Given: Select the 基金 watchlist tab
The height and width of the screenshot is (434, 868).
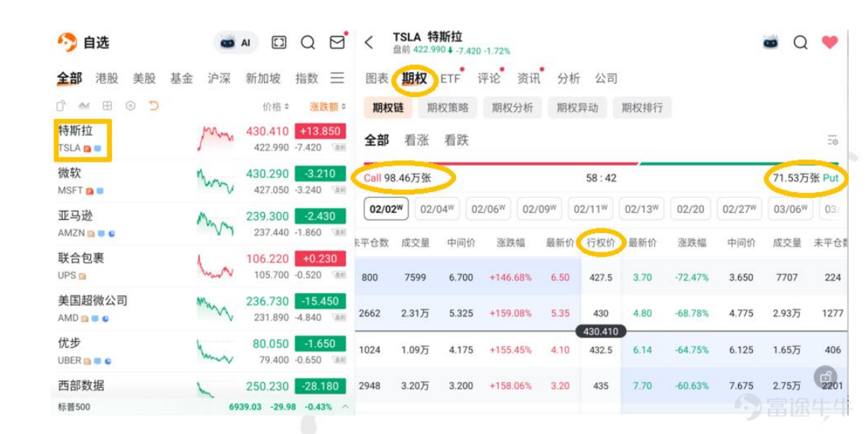Looking at the screenshot, I should tap(182, 79).
